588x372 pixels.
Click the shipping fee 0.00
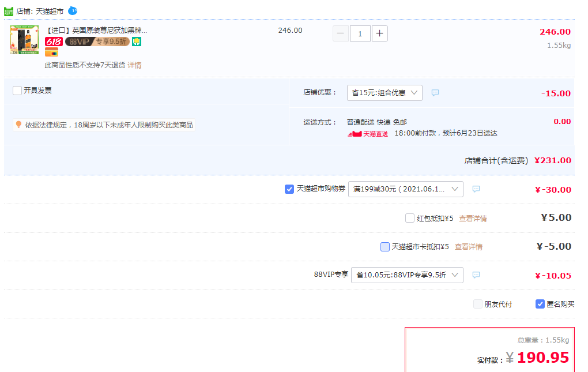pyautogui.click(x=562, y=122)
